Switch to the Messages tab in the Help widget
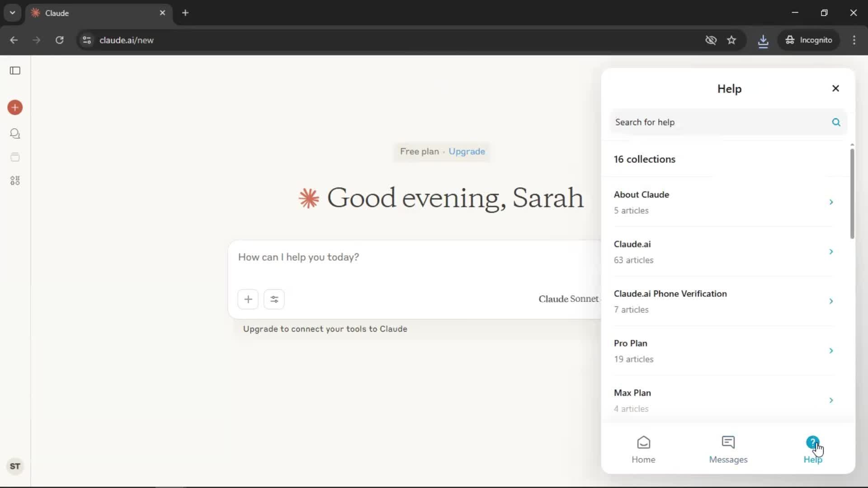This screenshot has height=488, width=868. pyautogui.click(x=728, y=450)
